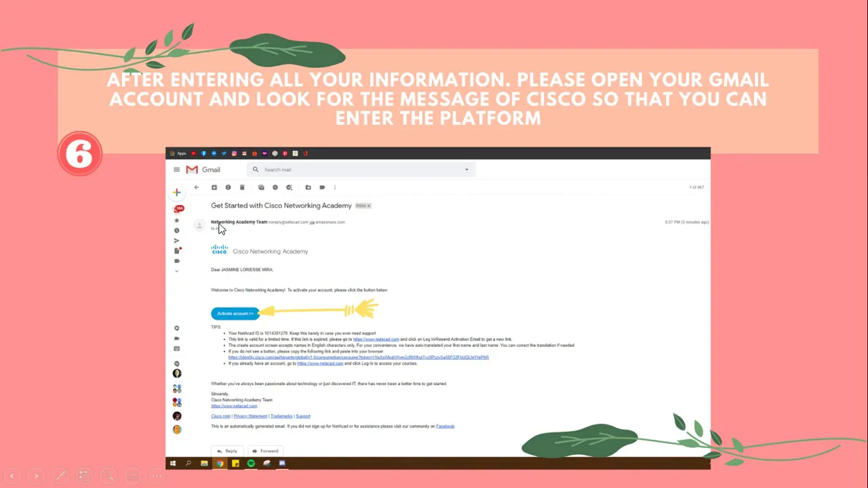This screenshot has width=868, height=488.
Task: Open the Move to folder icon
Action: tap(308, 187)
